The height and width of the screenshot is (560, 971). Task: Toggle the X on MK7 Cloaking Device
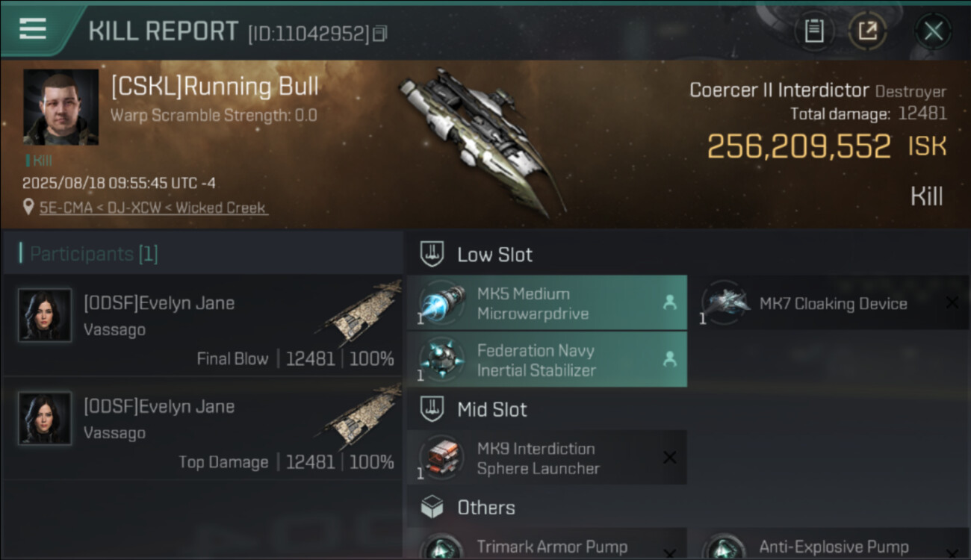click(x=952, y=302)
